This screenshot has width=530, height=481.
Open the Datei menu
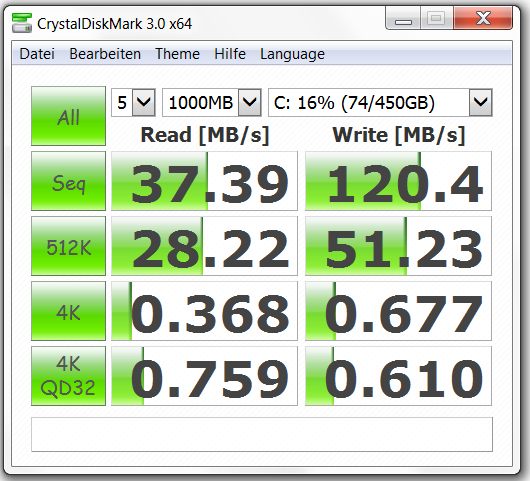tap(37, 54)
